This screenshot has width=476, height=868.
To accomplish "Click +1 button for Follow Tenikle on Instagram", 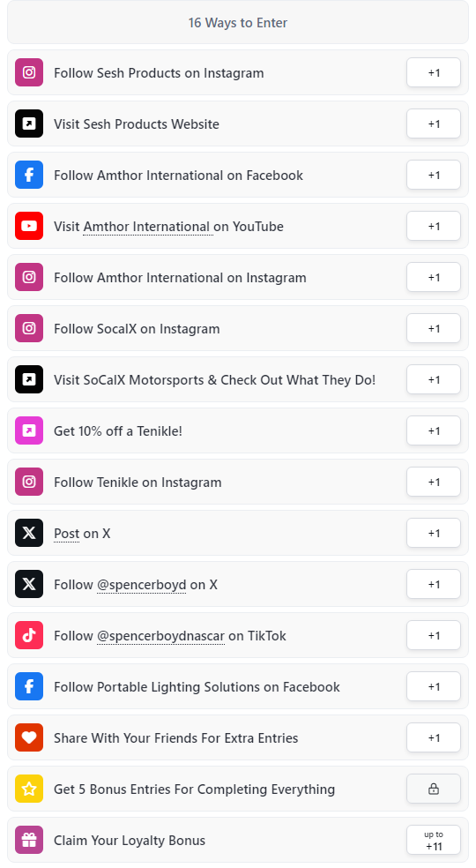I will pos(434,483).
